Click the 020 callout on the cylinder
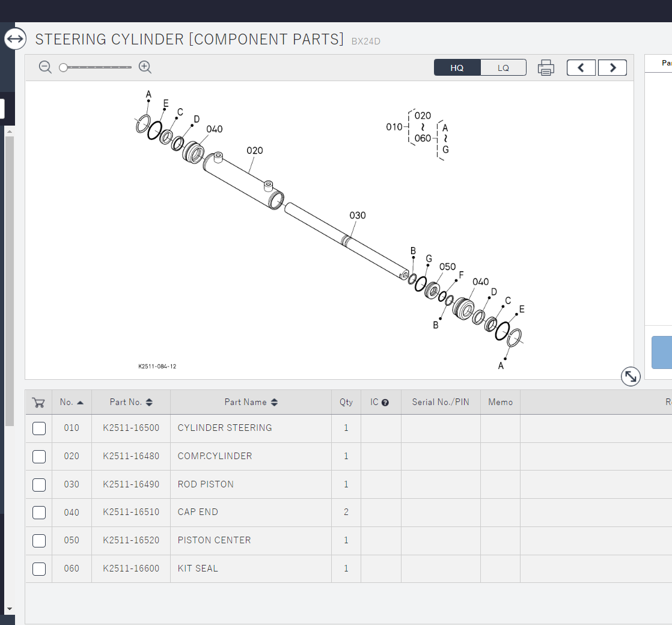 point(255,151)
